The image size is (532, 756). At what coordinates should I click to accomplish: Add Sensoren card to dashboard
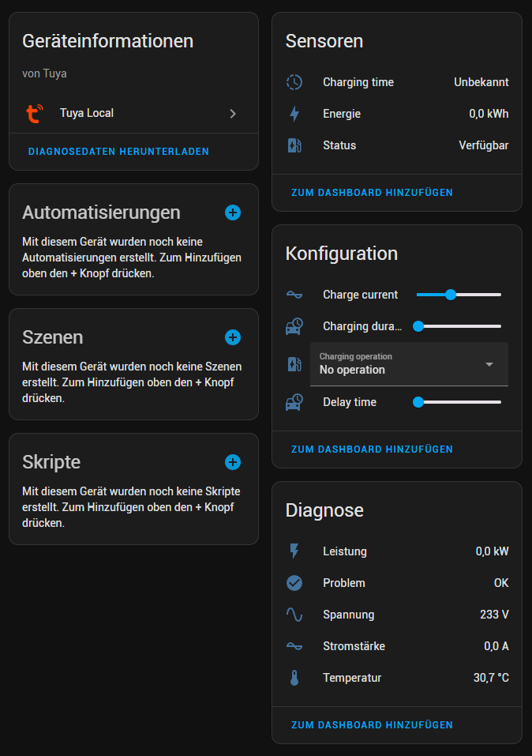(372, 192)
